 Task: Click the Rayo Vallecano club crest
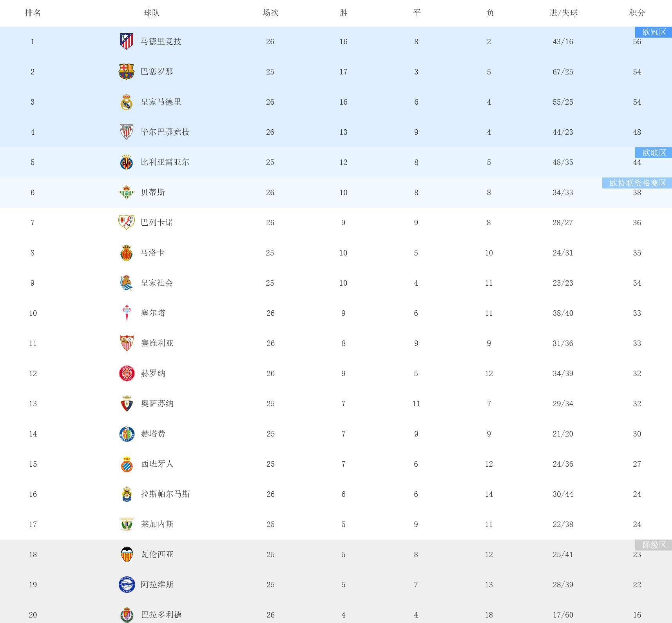(x=126, y=222)
